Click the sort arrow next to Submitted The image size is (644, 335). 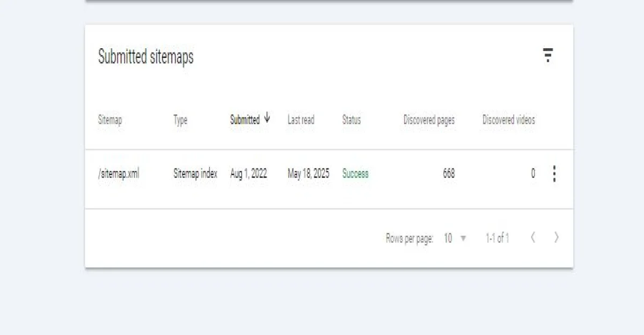(267, 119)
